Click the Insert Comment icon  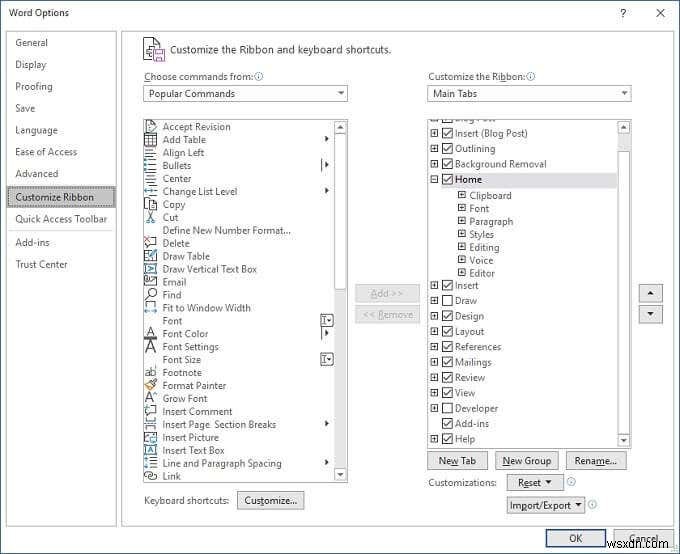point(150,411)
